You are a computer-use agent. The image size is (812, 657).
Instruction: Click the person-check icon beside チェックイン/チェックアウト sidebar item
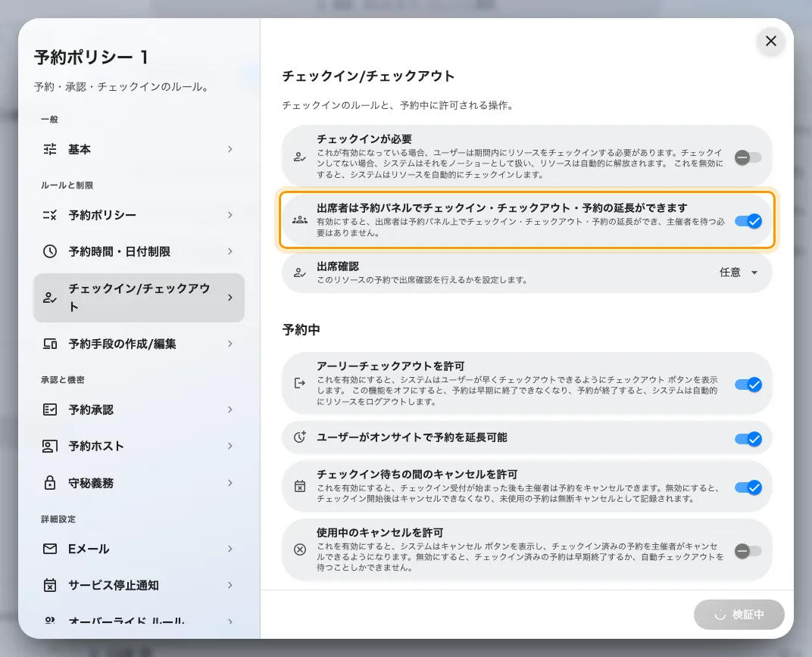(x=50, y=297)
